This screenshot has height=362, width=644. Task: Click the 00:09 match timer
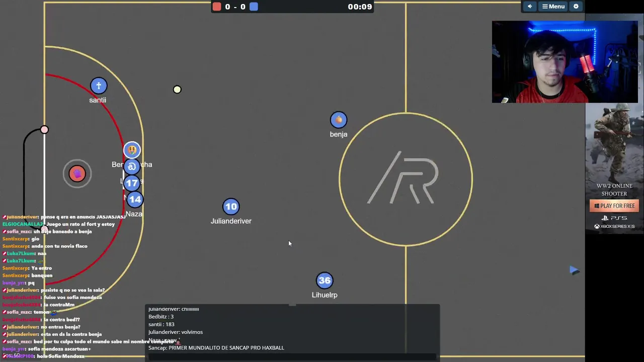pyautogui.click(x=360, y=7)
